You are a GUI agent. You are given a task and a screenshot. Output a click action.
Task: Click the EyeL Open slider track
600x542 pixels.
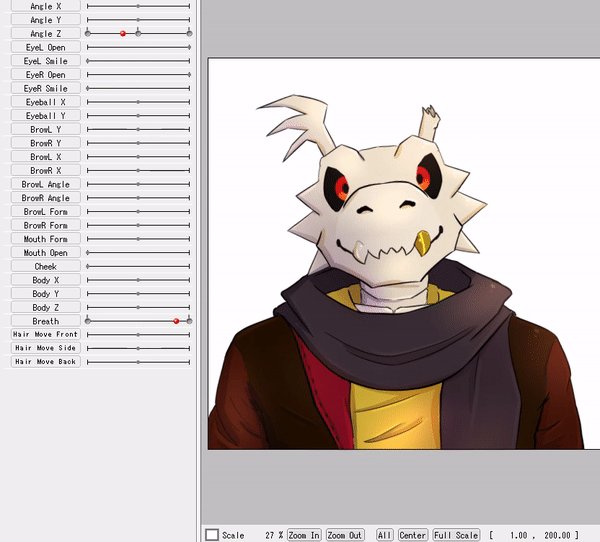[138, 47]
